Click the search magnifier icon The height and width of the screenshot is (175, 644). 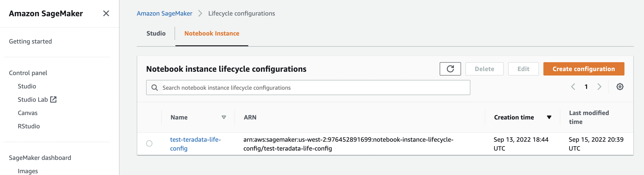click(x=155, y=88)
